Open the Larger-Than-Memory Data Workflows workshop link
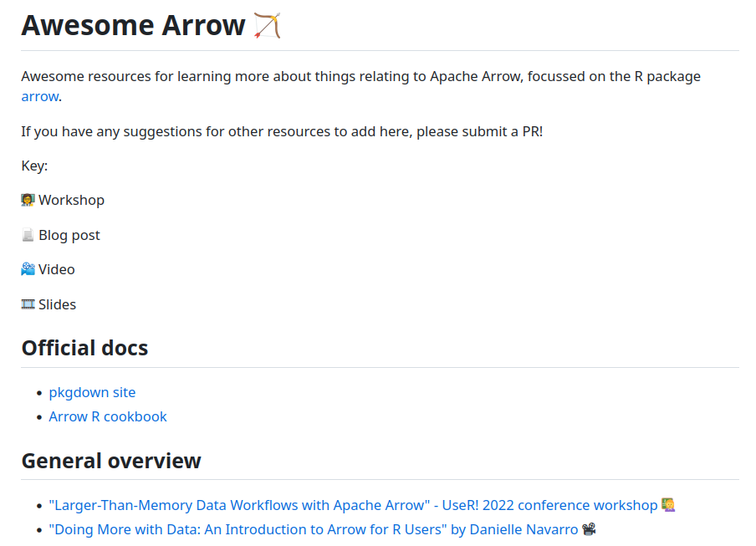756x546 pixels. (353, 506)
